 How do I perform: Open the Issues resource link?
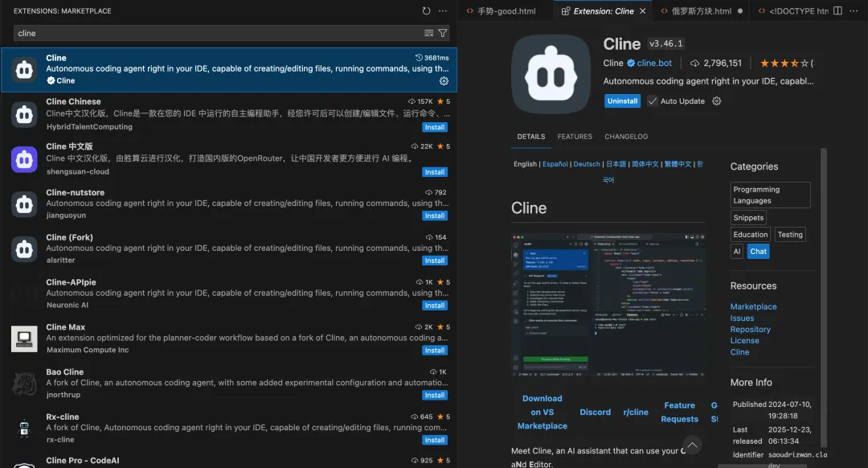pos(742,318)
